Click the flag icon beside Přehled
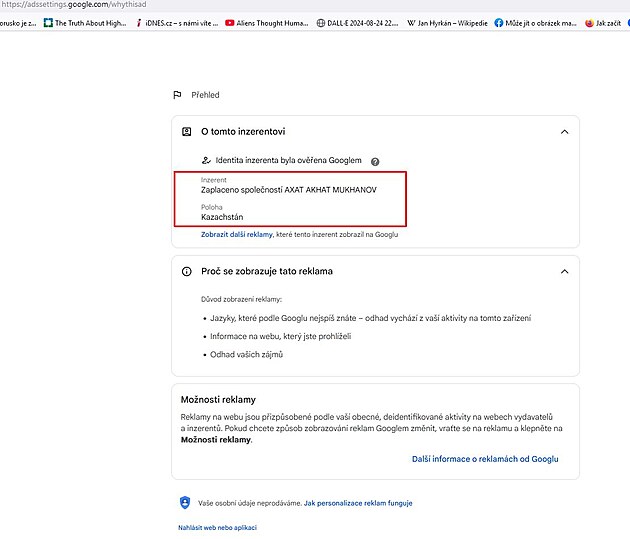 (x=177, y=95)
